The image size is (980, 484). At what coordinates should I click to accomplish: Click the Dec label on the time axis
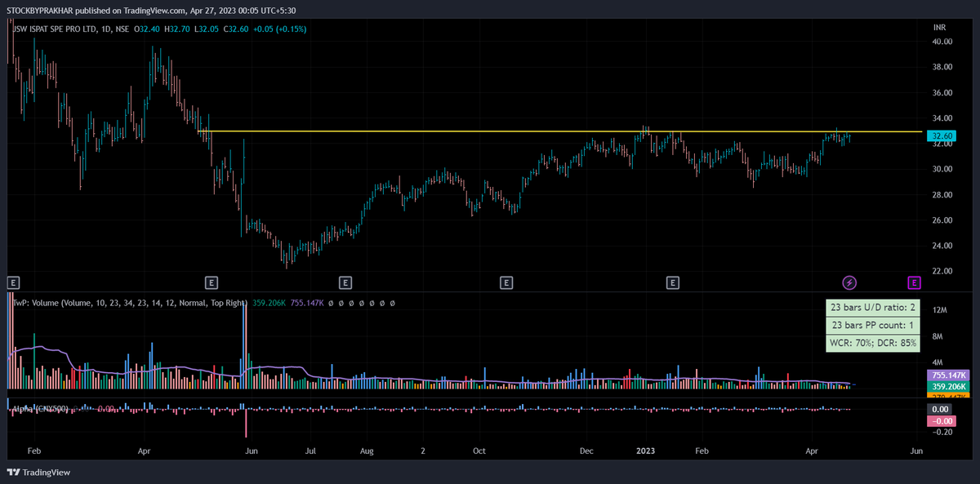pyautogui.click(x=587, y=451)
